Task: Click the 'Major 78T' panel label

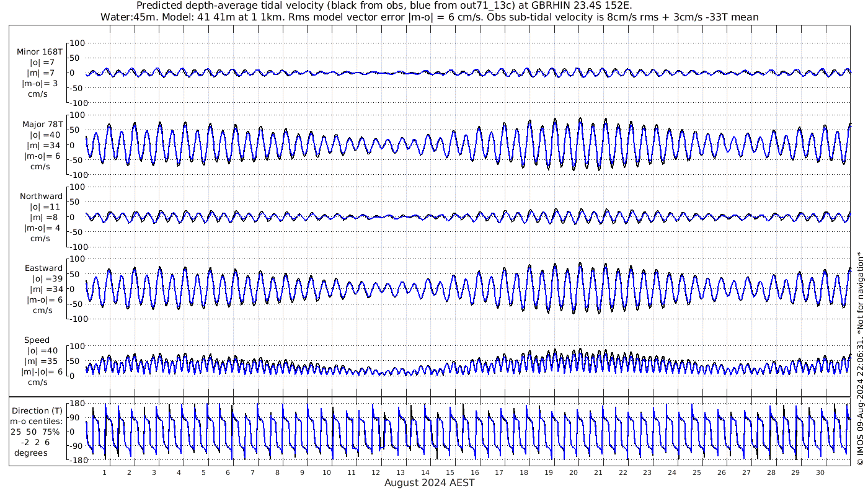Action: point(42,124)
